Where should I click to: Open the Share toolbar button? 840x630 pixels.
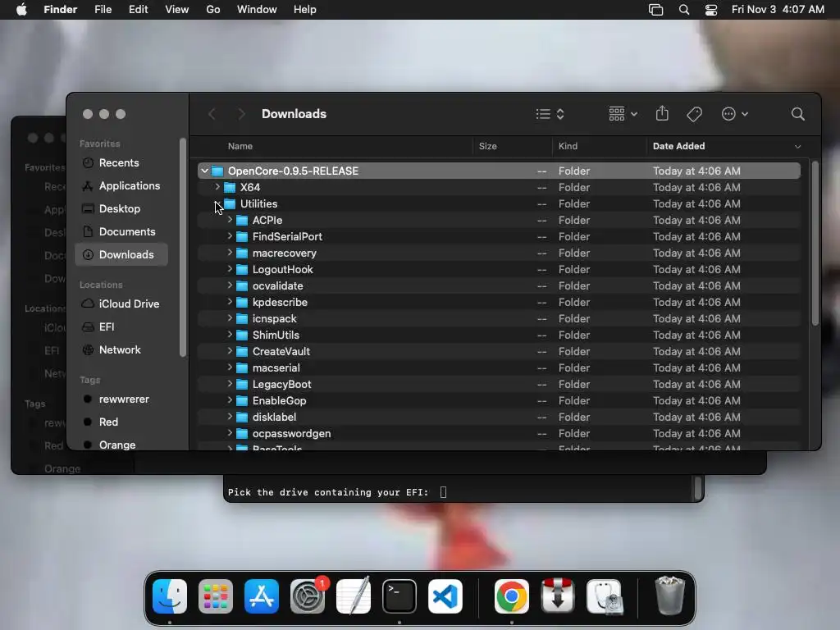click(x=662, y=113)
